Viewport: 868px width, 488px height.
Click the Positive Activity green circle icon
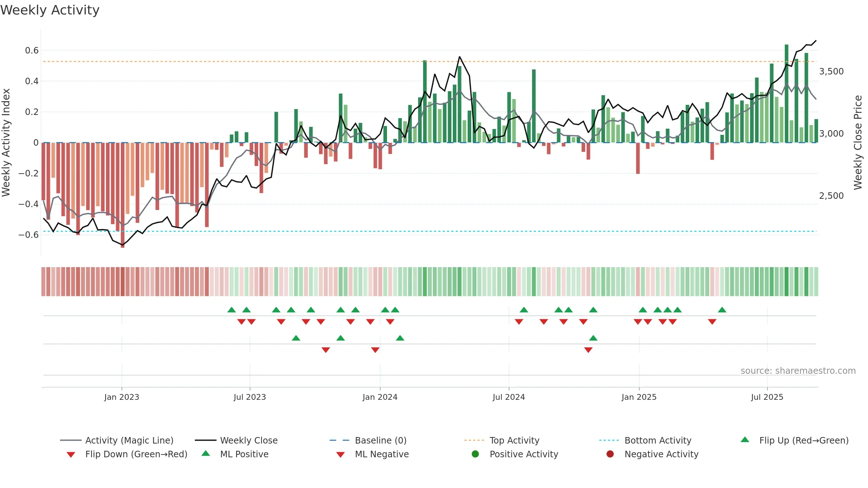tap(475, 454)
